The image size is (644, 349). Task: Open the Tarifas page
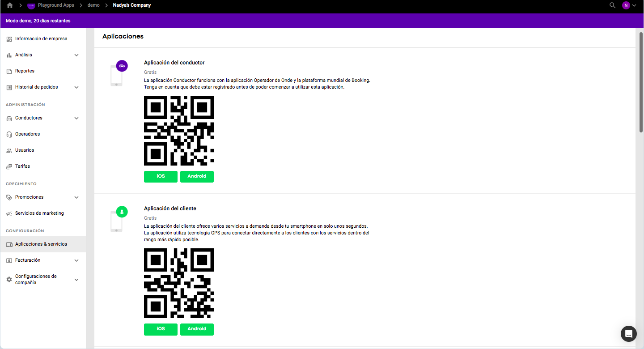point(43,166)
